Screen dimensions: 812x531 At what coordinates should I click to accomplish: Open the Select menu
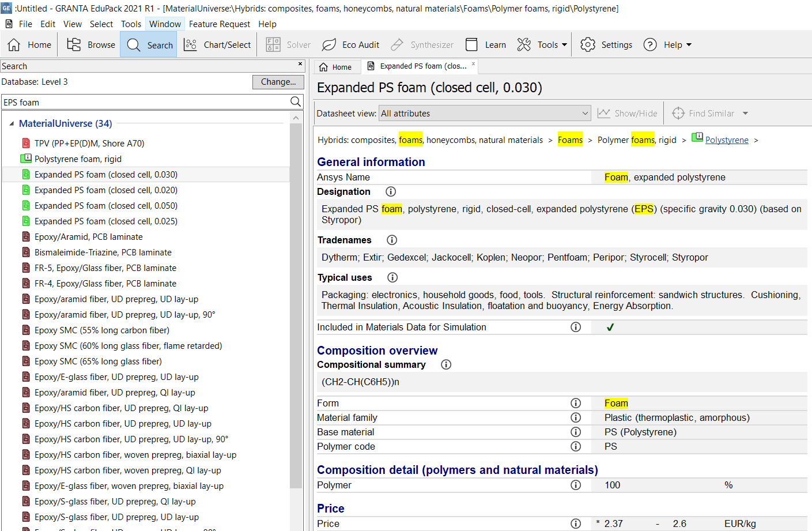coord(101,24)
